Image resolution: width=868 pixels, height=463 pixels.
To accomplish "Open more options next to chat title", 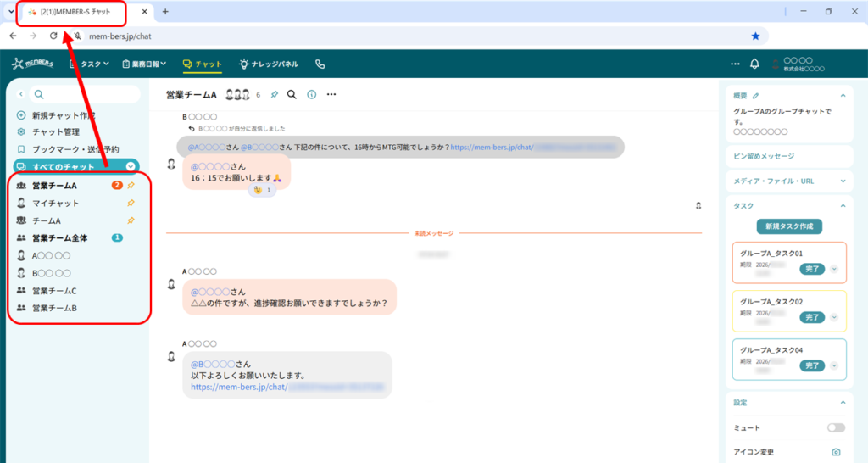I will (331, 95).
